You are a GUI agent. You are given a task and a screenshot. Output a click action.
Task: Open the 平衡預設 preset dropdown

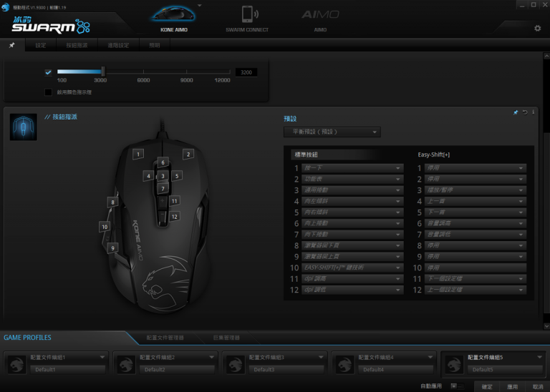pos(332,132)
